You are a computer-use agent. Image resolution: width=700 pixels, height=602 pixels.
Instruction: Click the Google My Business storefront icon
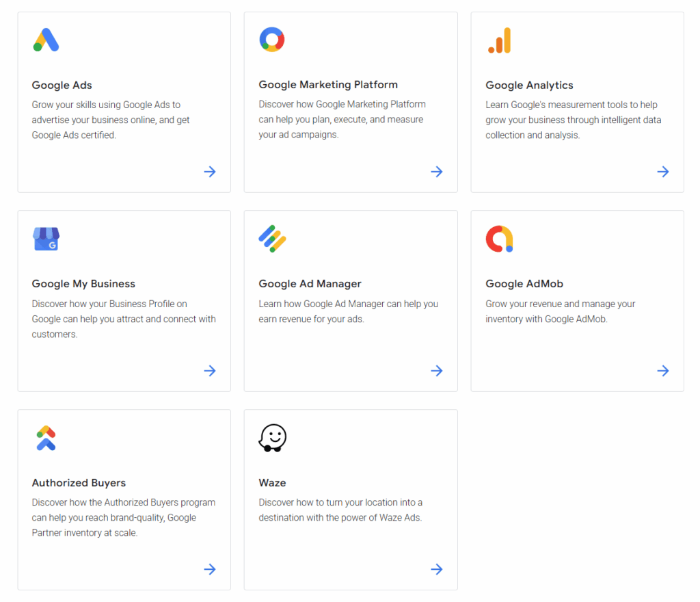pyautogui.click(x=46, y=239)
